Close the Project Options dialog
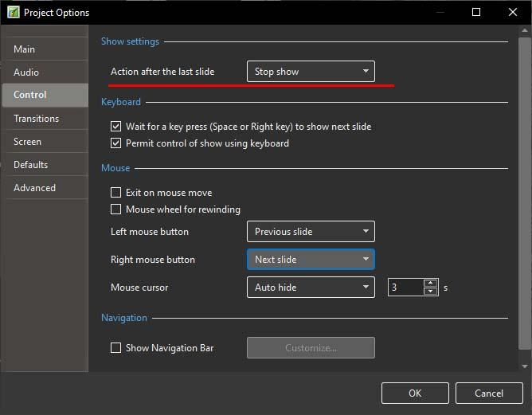The width and height of the screenshot is (532, 415). tap(513, 12)
